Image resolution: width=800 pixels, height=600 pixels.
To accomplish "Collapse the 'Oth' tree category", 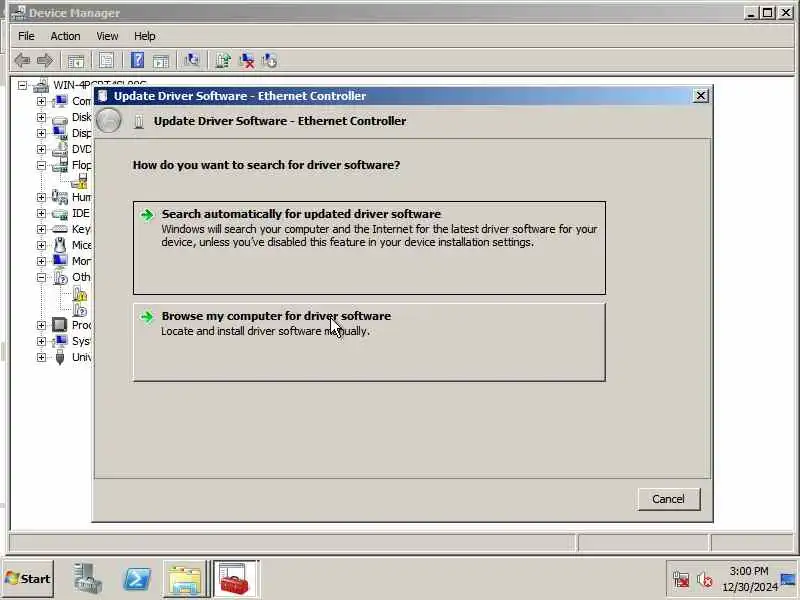I will tap(41, 277).
